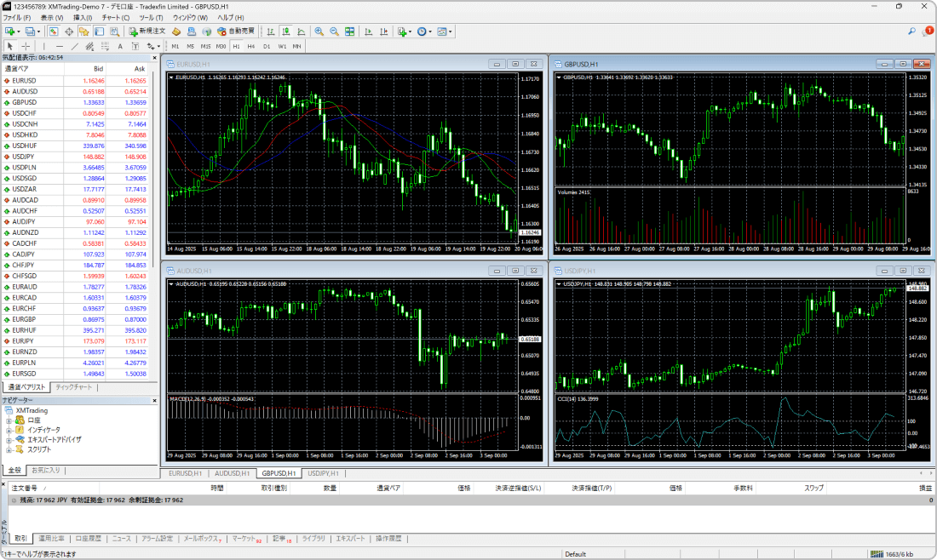The height and width of the screenshot is (560, 937).
Task: Expand the スクリプト node in Navigator
Action: coord(9,449)
